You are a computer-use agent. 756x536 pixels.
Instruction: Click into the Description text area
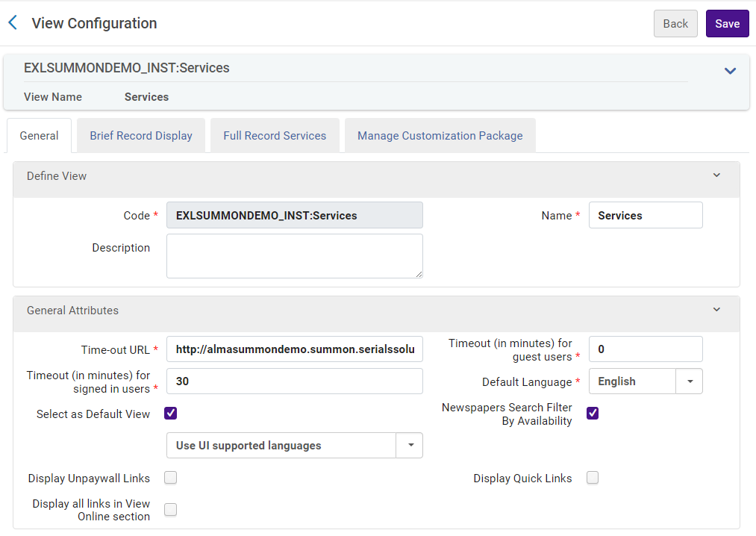[x=295, y=256]
